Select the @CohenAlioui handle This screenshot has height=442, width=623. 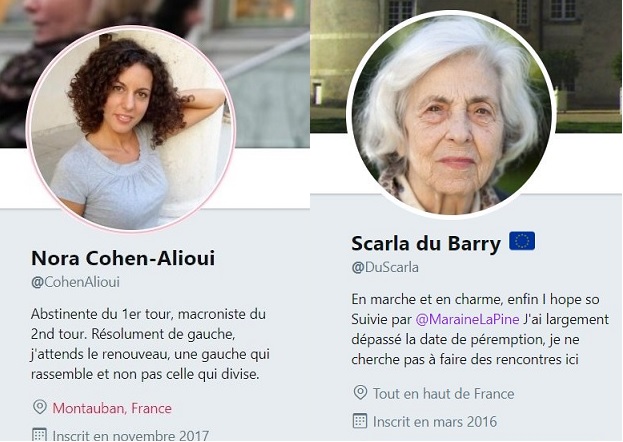coord(75,282)
